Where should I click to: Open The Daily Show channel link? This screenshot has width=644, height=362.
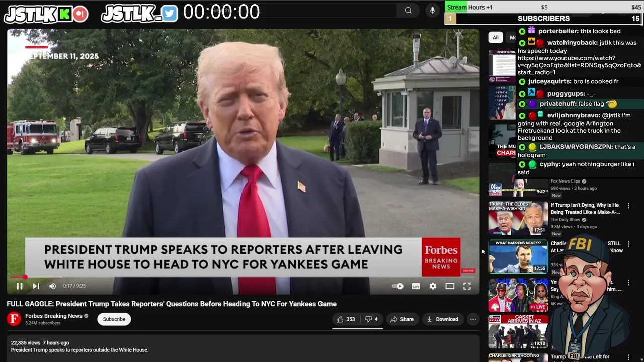pyautogui.click(x=567, y=220)
